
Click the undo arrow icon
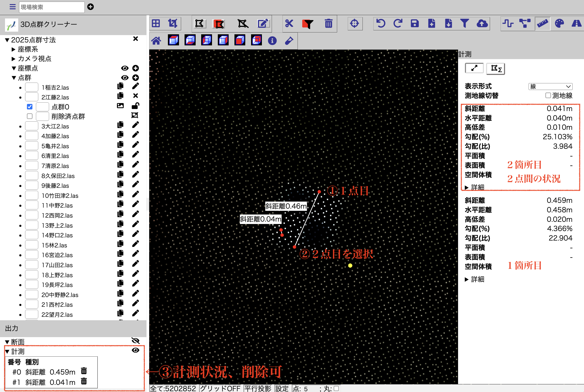pyautogui.click(x=380, y=23)
